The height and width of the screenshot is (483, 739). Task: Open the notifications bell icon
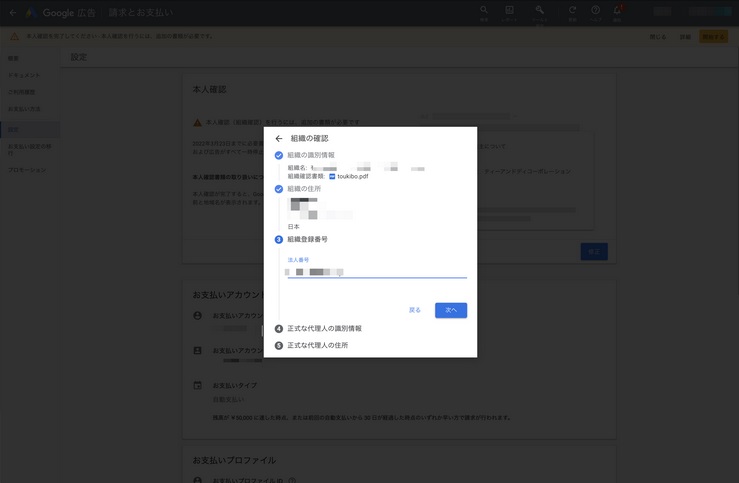point(618,11)
